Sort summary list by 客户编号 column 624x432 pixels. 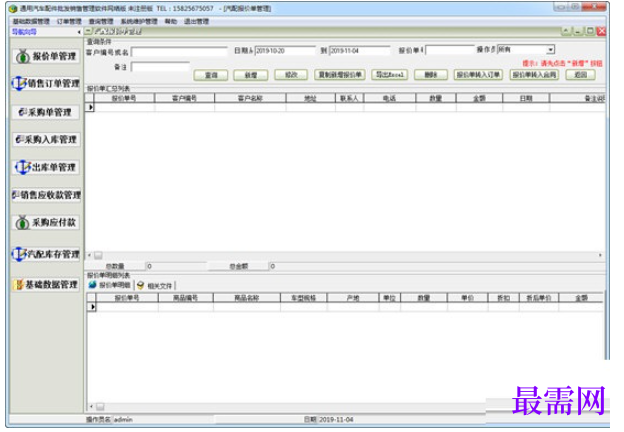[184, 98]
